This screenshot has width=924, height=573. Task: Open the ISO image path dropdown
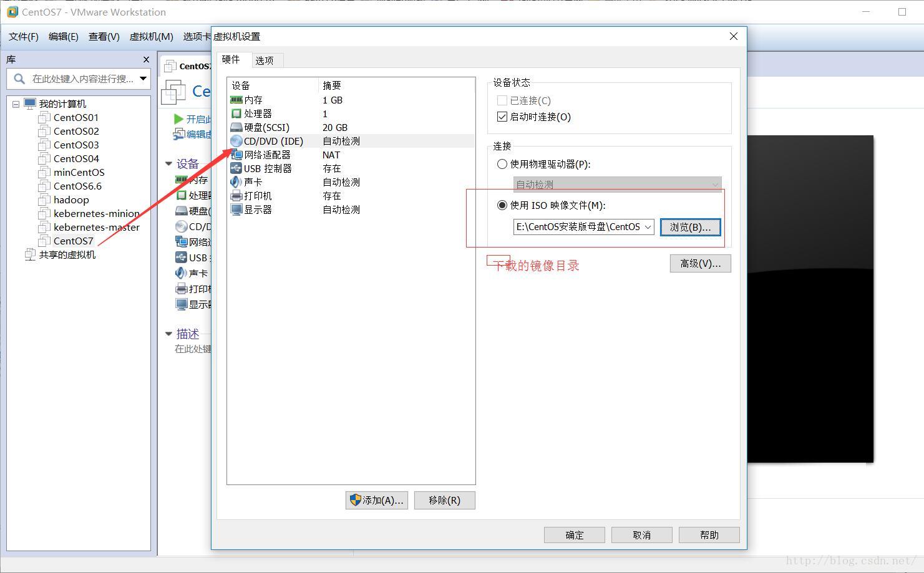tap(648, 227)
